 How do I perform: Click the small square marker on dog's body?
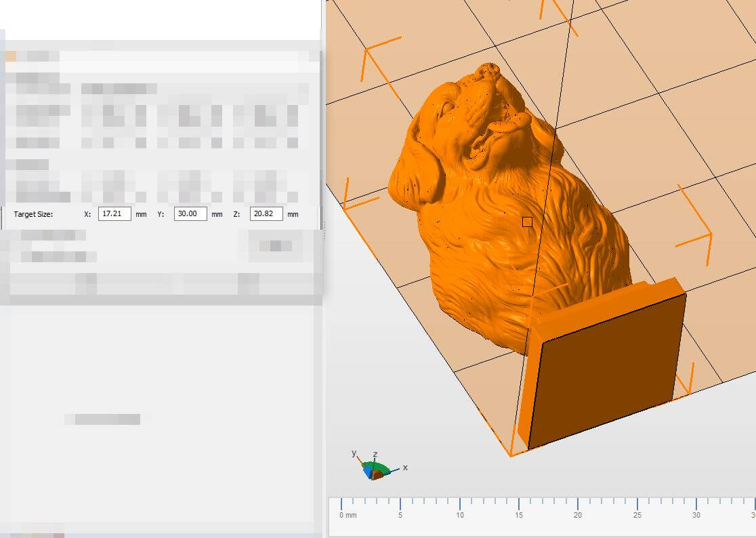[528, 222]
